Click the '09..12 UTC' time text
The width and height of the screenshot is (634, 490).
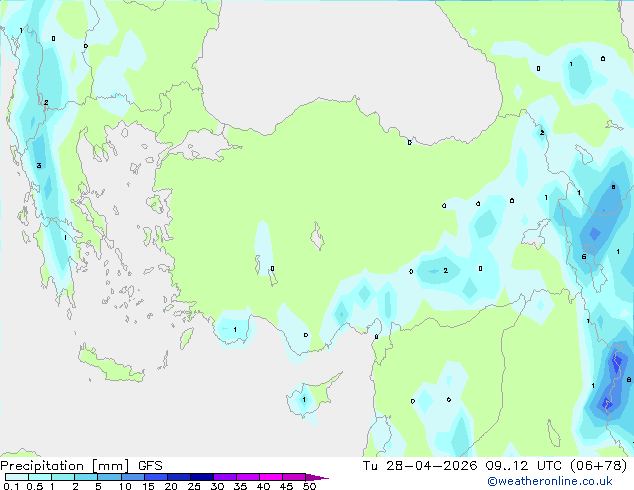point(524,466)
